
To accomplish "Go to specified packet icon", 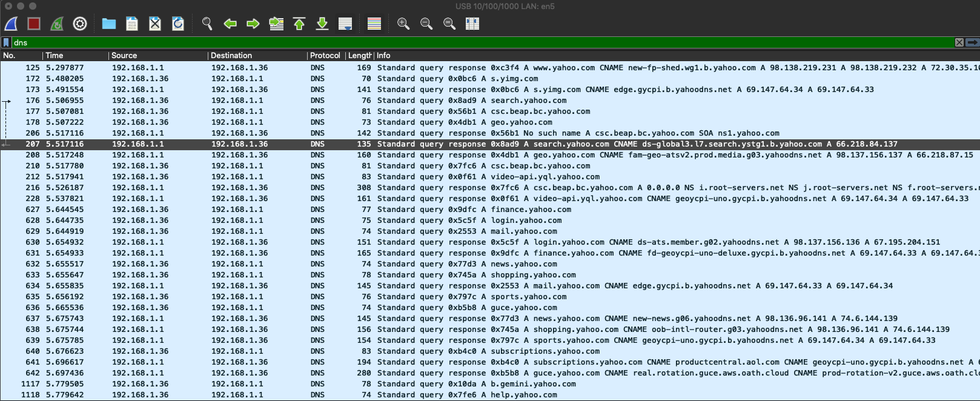I will click(276, 24).
